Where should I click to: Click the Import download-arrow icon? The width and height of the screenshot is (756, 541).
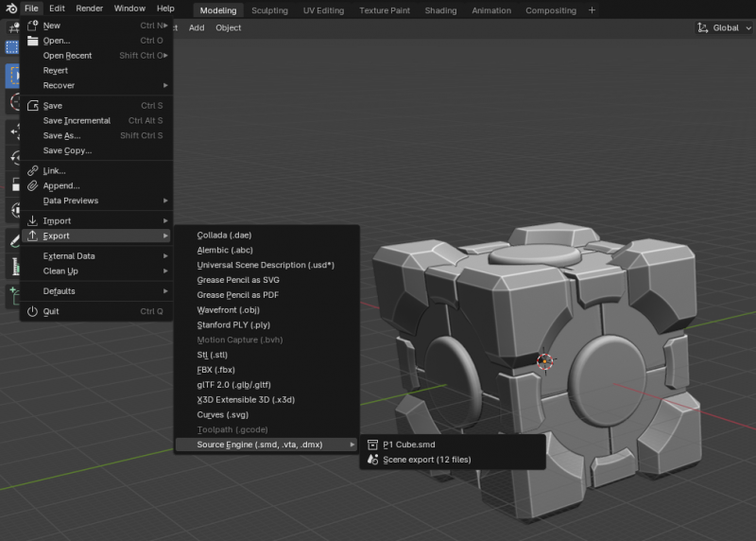(32, 221)
